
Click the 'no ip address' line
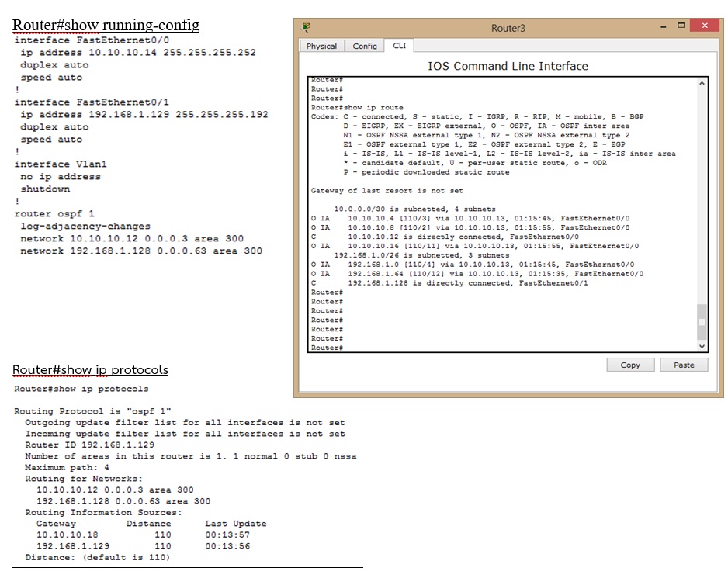point(61,177)
